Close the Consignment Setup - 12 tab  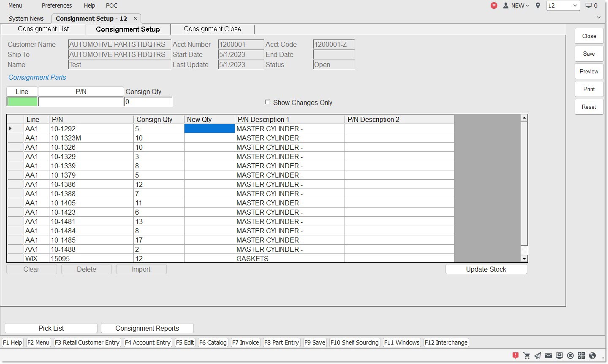pyautogui.click(x=135, y=19)
